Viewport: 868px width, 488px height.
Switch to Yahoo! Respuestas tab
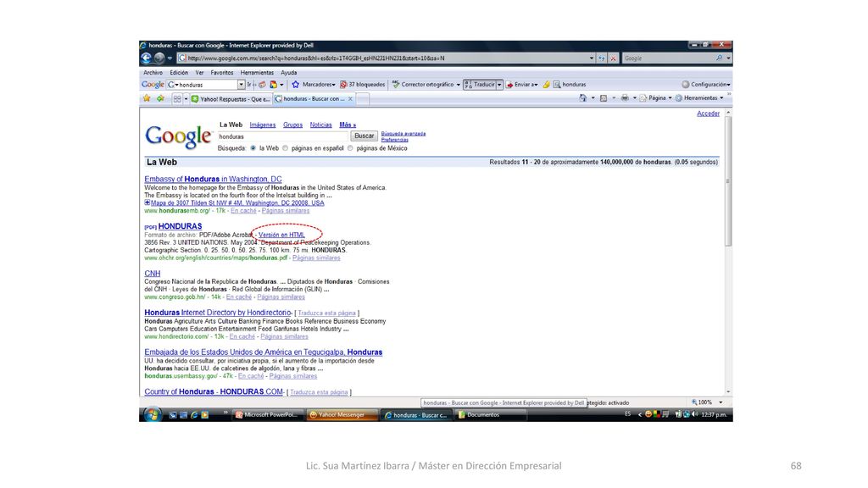231,99
